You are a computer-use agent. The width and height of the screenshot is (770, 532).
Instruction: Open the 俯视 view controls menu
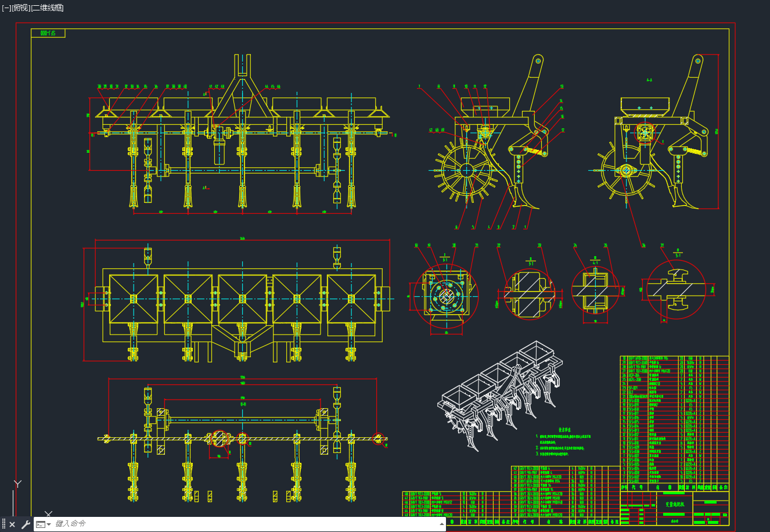point(20,8)
